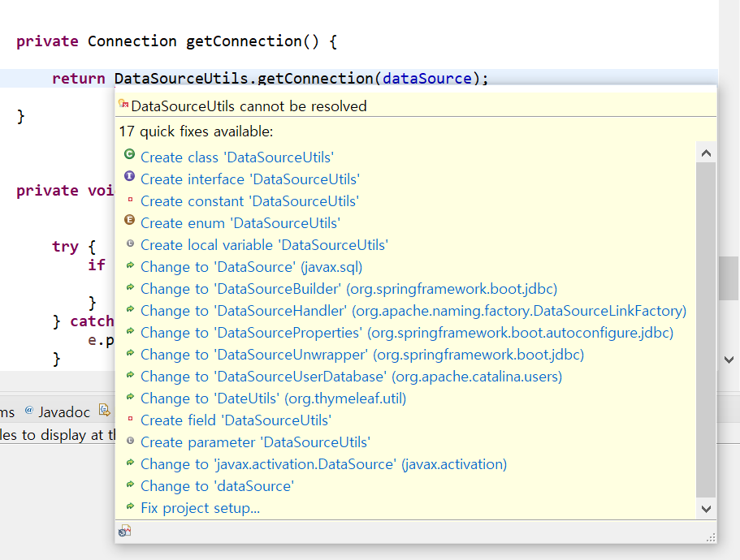
Task: Click Change to 'dataSource' quick fix
Action: [x=217, y=486]
